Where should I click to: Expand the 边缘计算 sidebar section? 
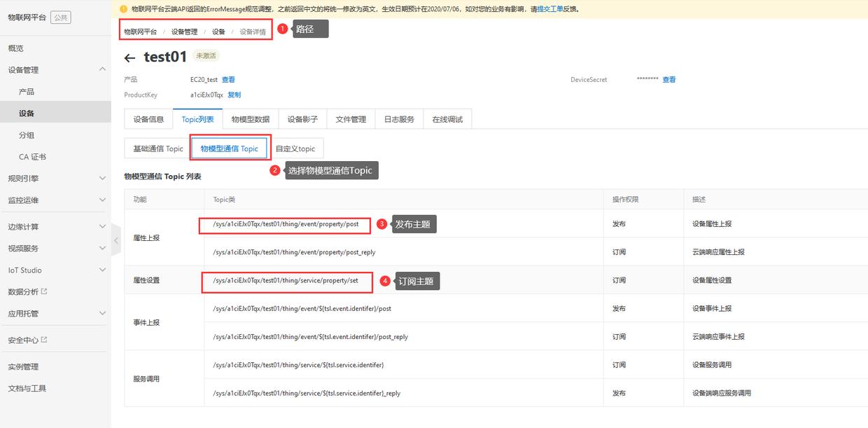(x=101, y=226)
